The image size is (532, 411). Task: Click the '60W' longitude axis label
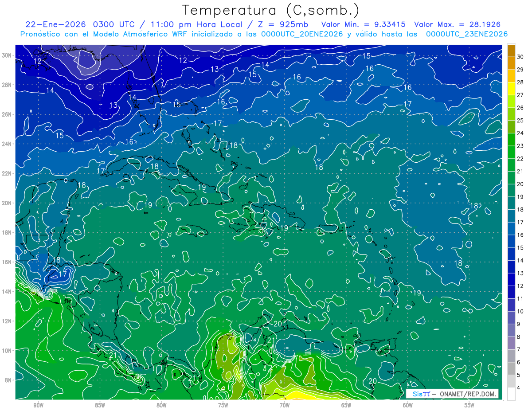coord(408,405)
